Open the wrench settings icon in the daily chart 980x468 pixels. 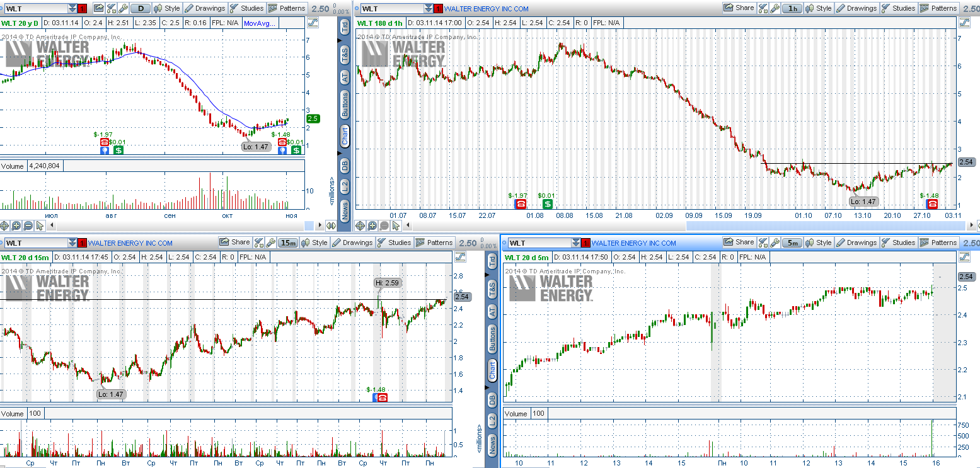point(124,8)
